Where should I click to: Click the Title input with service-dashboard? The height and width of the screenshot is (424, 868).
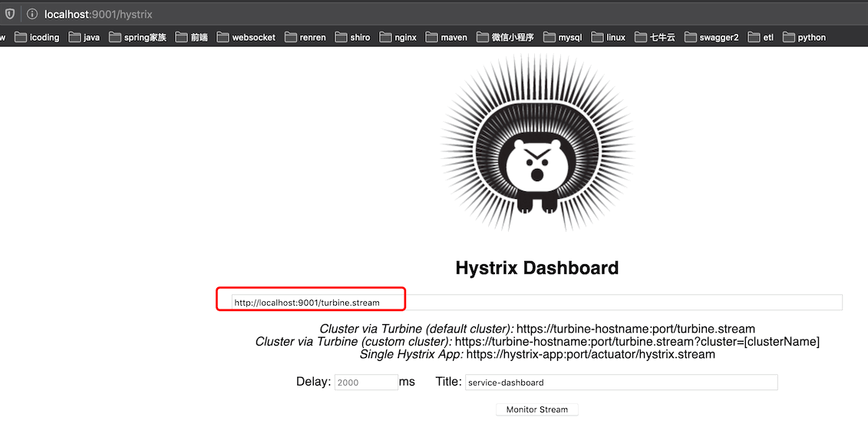click(621, 383)
